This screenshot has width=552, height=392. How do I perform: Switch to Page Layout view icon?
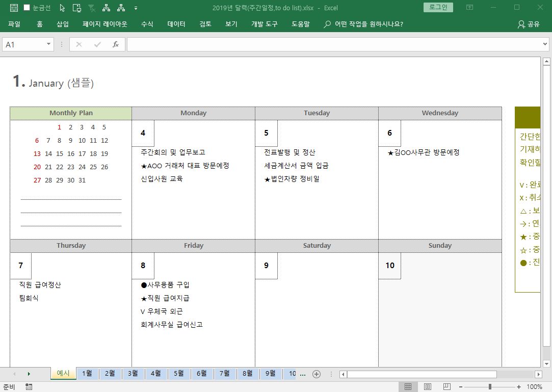tap(427, 387)
